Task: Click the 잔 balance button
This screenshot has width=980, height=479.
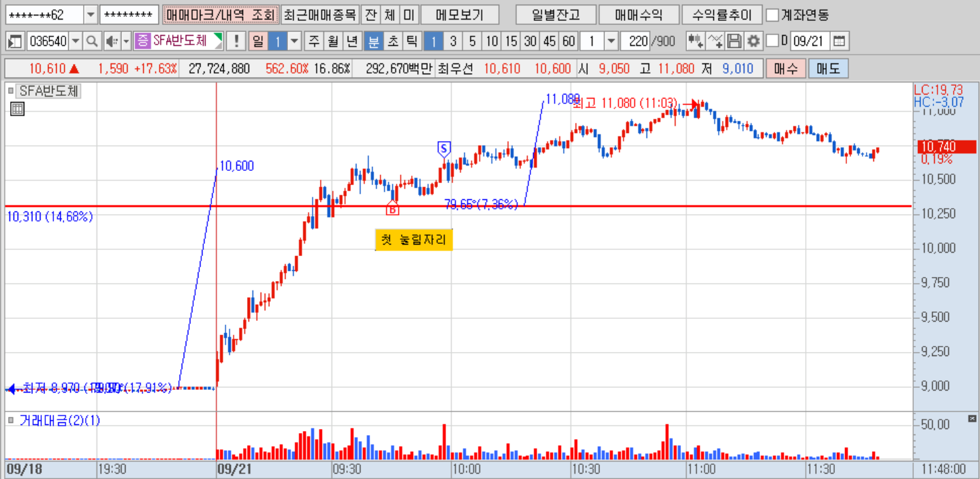Action: pos(371,14)
